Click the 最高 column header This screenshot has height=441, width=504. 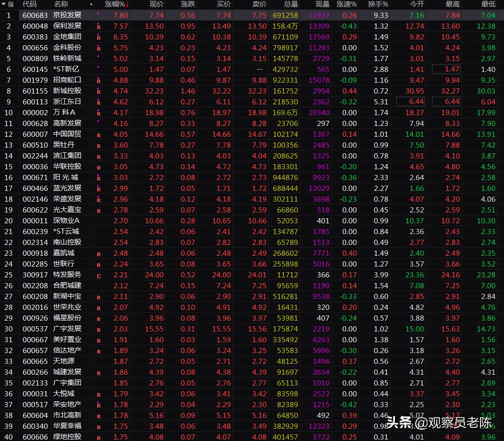452,4
